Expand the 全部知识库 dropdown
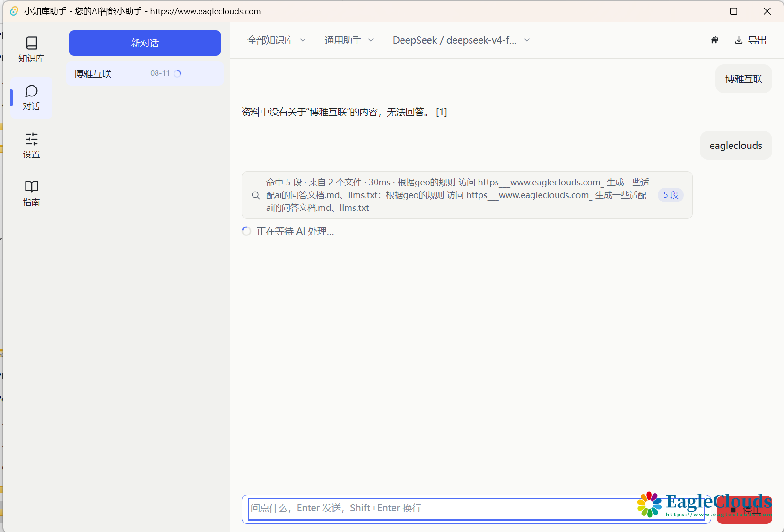 [x=277, y=40]
